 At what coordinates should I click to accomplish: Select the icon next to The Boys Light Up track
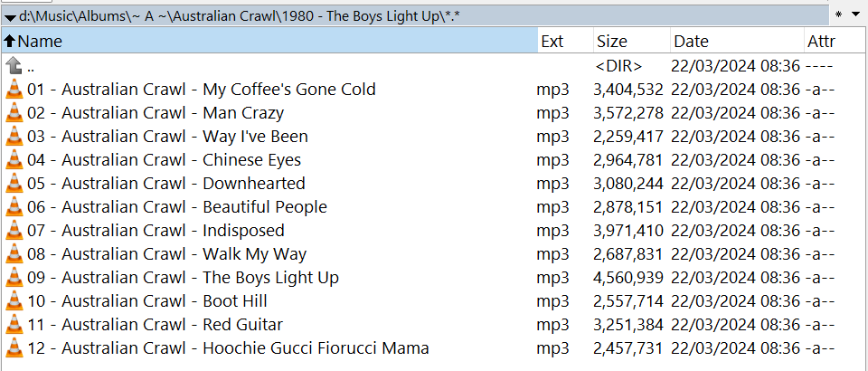[x=14, y=278]
